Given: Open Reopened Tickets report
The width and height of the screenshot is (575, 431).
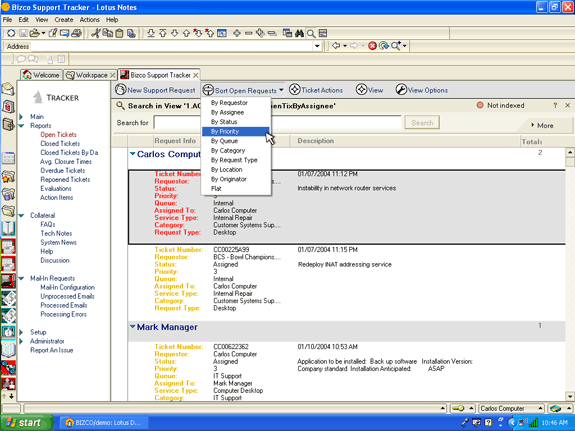Looking at the screenshot, I should [65, 179].
